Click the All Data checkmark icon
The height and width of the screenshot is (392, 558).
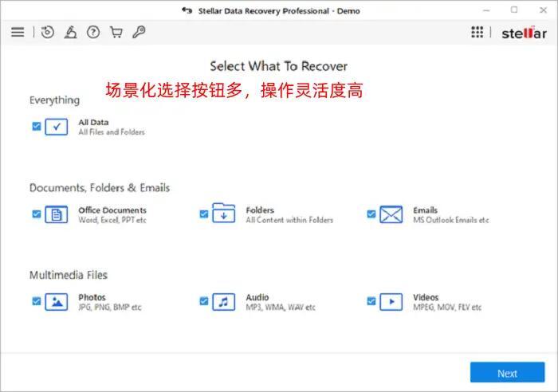pyautogui.click(x=57, y=127)
